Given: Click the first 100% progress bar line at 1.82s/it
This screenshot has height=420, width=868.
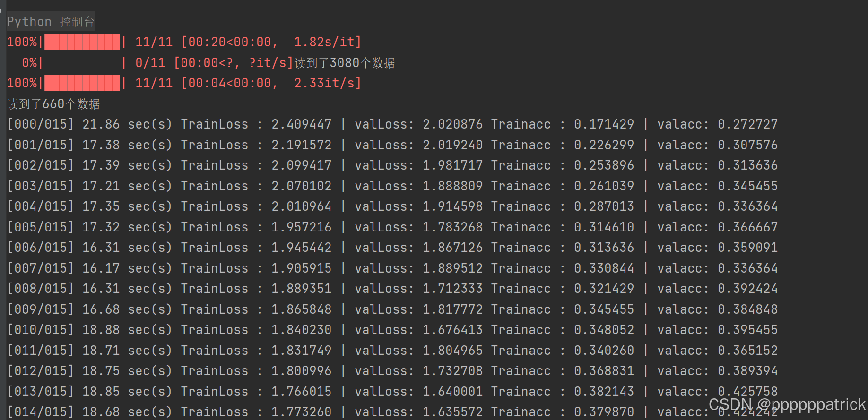Looking at the screenshot, I should pos(184,42).
